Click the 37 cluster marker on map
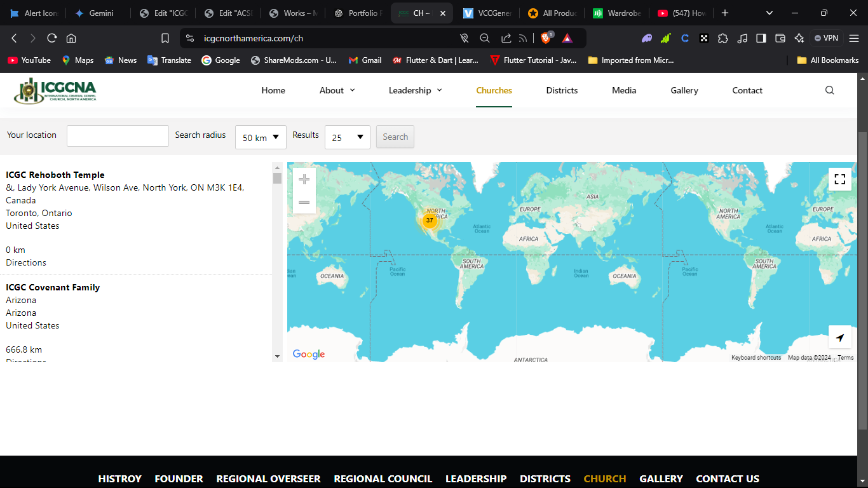Screen dimensions: 868x488 click(x=430, y=220)
